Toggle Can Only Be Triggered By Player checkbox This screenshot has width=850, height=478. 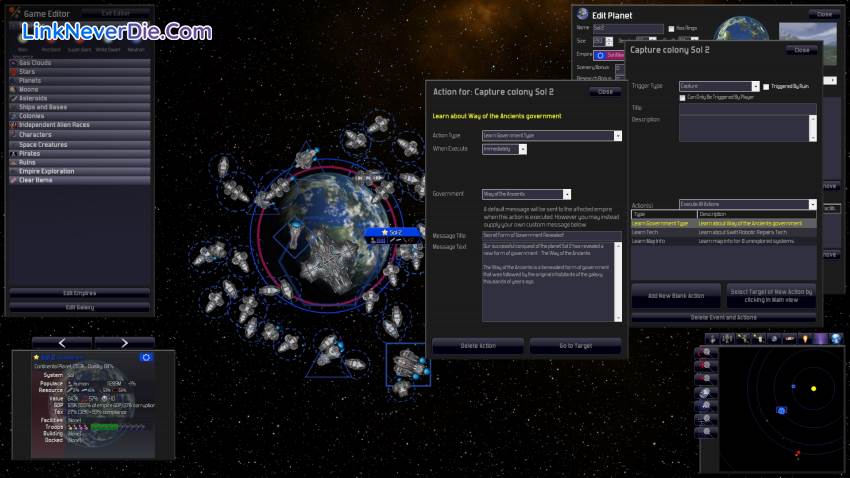[x=682, y=98]
